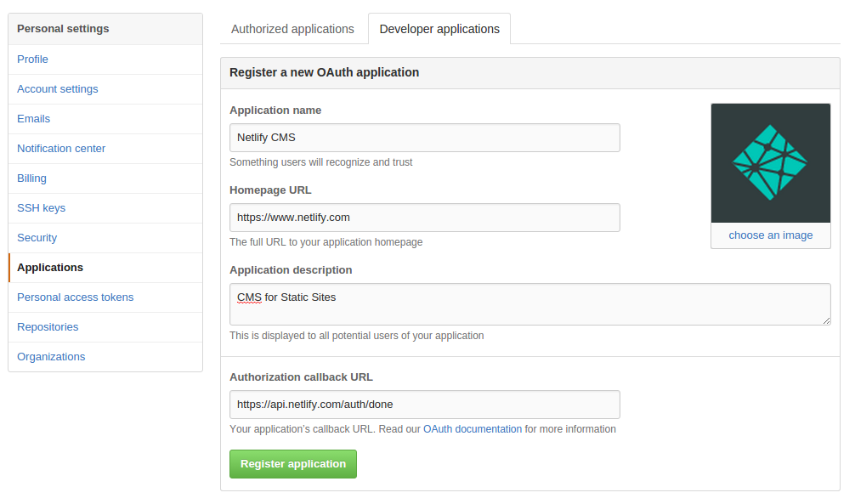
Task: Click the Netlify CMS application name field
Action: (x=424, y=137)
